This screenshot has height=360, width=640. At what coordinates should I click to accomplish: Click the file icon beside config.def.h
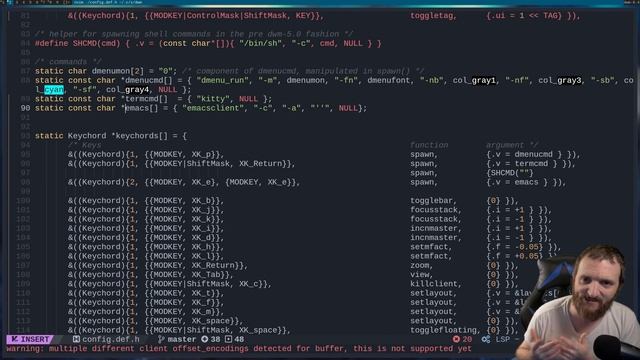coord(76,339)
